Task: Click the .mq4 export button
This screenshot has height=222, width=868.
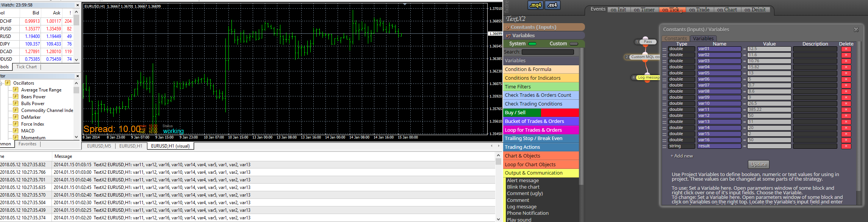Action: (535, 5)
